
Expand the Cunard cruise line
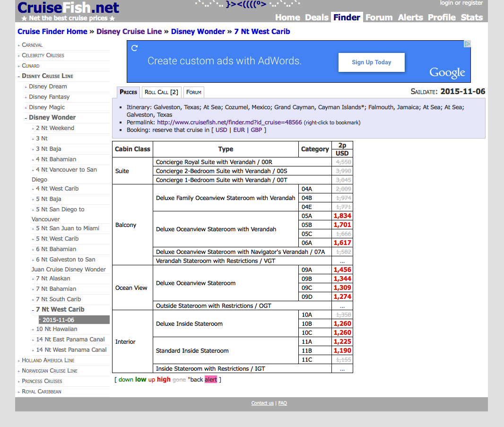pos(31,66)
